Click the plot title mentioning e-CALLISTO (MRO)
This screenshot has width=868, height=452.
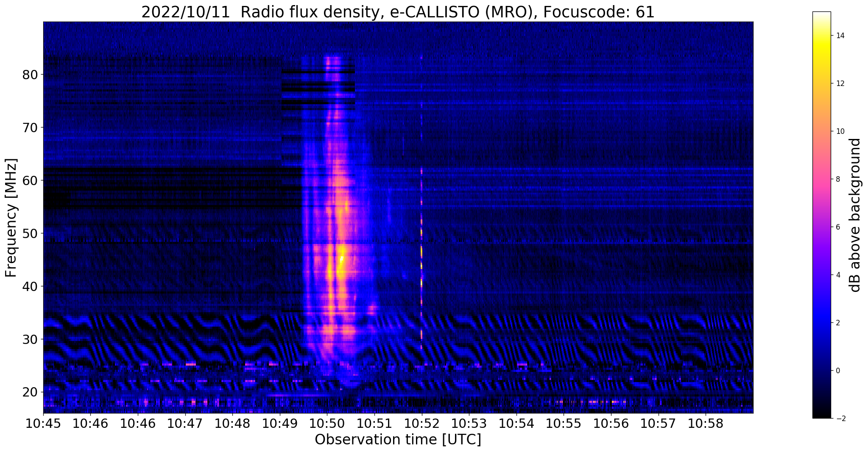[x=398, y=12]
